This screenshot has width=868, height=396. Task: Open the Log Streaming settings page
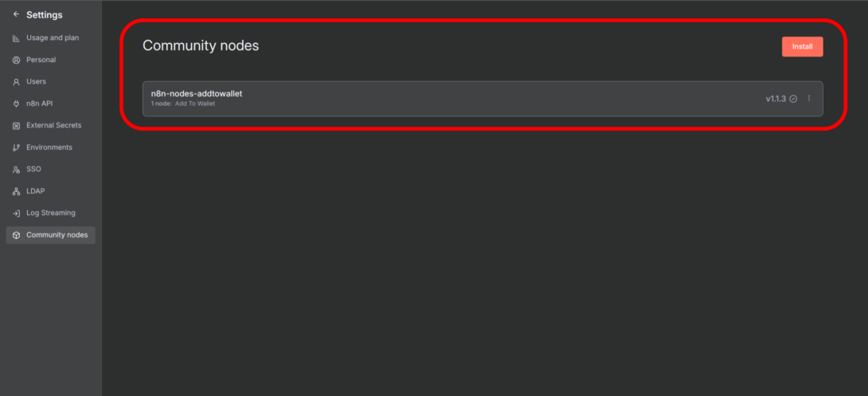(51, 214)
